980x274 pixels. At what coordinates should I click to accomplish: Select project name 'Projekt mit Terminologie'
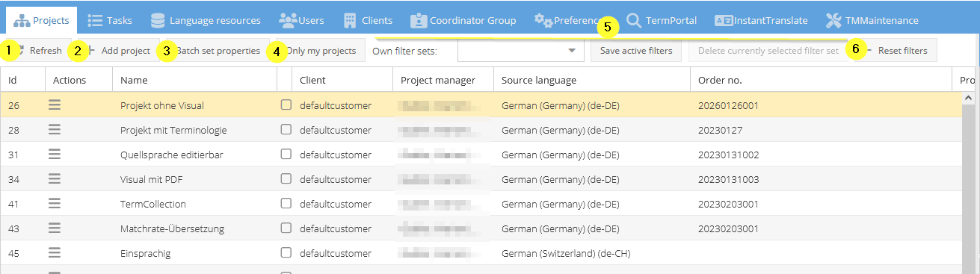[x=173, y=130]
